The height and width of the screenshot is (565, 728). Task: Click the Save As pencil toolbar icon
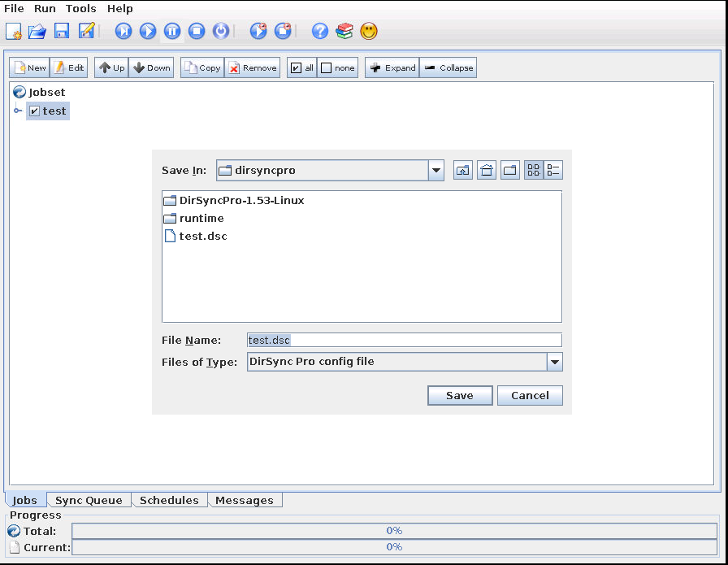pos(86,31)
